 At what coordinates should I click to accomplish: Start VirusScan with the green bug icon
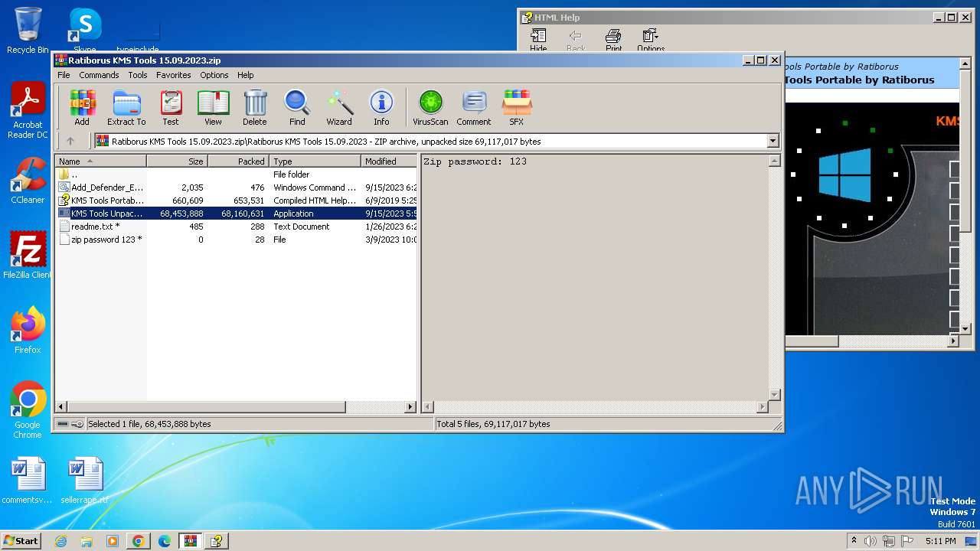click(430, 107)
